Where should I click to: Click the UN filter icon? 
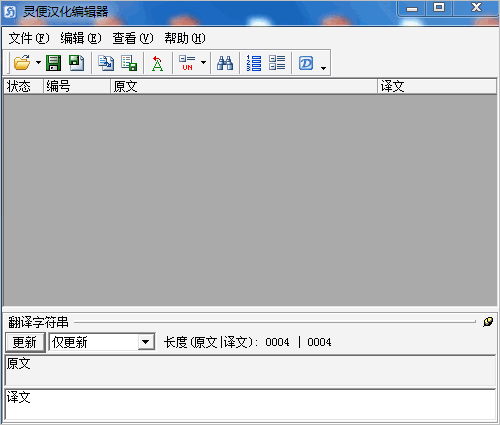point(187,63)
